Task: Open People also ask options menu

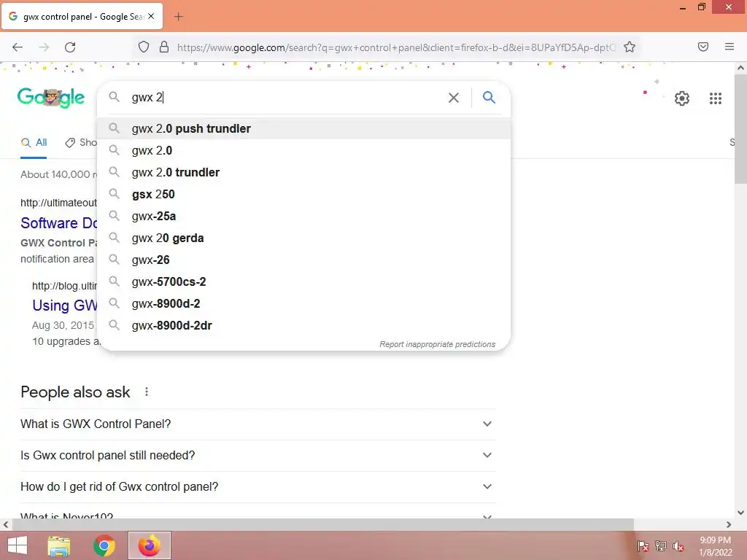Action: coord(146,392)
